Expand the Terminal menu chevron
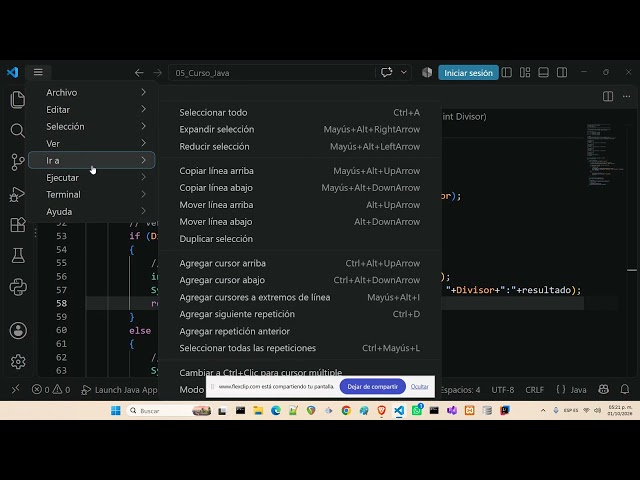This screenshot has height=480, width=640. click(x=144, y=194)
